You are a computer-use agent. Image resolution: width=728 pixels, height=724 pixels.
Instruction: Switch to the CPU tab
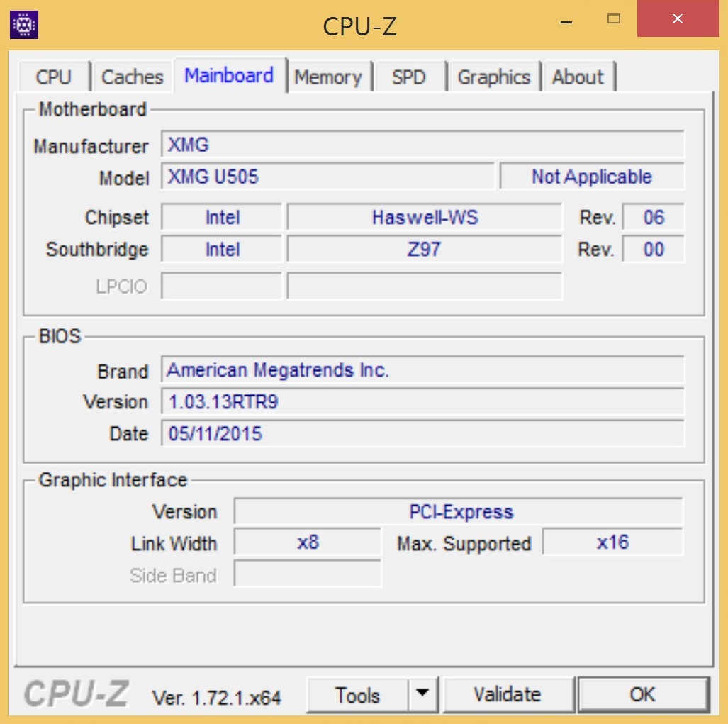(x=54, y=77)
